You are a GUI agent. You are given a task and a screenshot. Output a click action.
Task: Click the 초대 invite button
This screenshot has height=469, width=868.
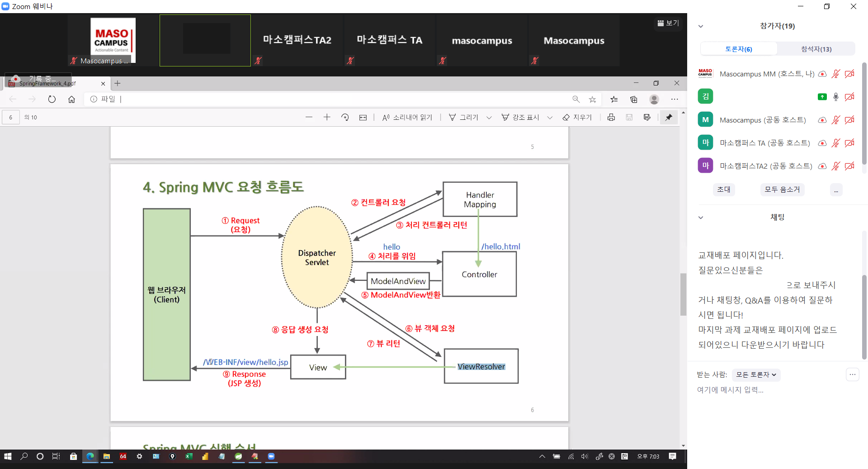(723, 189)
